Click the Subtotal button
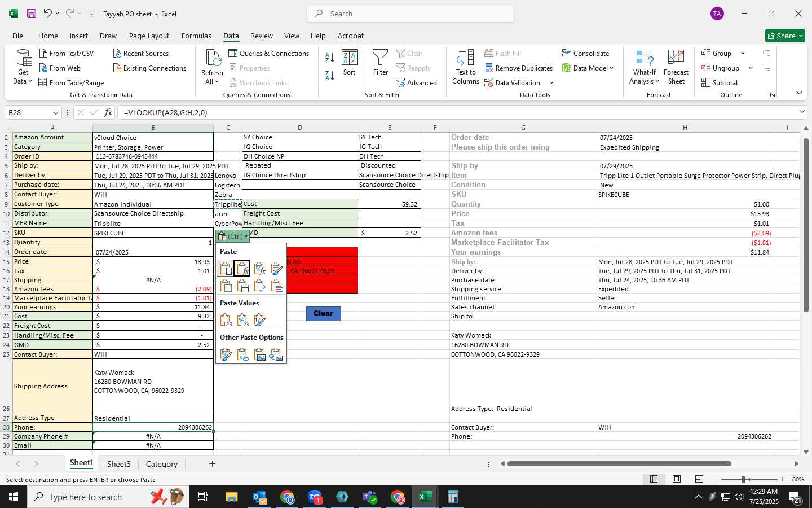 [720, 83]
